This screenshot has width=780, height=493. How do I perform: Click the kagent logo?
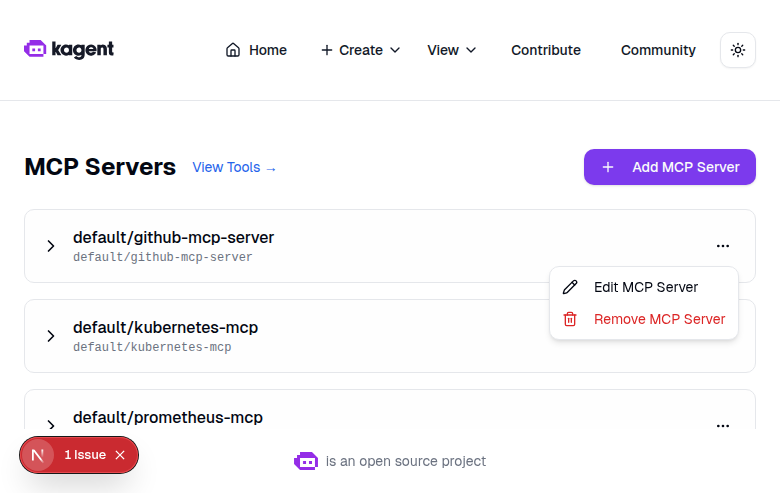tap(69, 49)
